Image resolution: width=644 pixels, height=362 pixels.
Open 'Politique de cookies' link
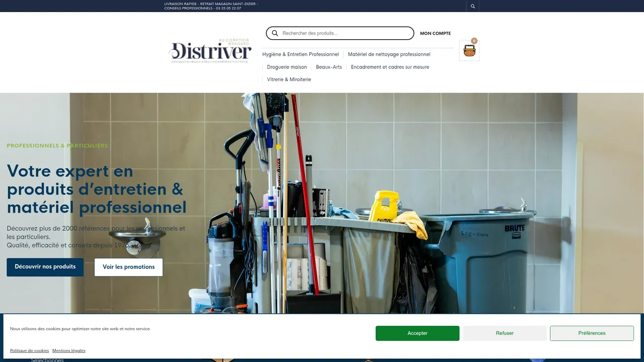(x=29, y=350)
